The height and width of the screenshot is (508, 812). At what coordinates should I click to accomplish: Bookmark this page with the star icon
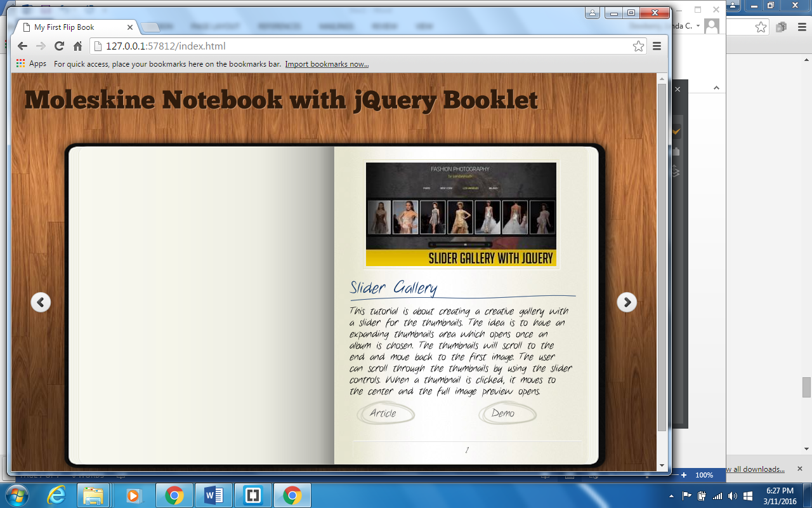(x=638, y=46)
